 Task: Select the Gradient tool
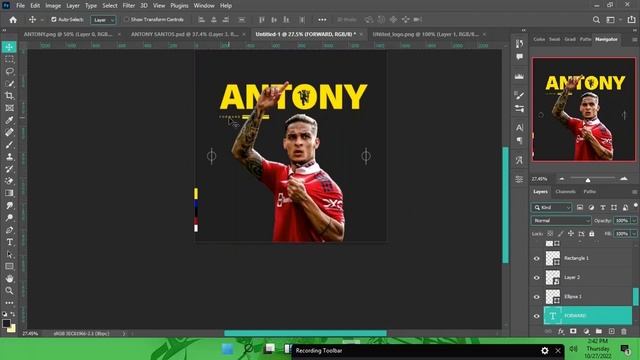[x=9, y=193]
